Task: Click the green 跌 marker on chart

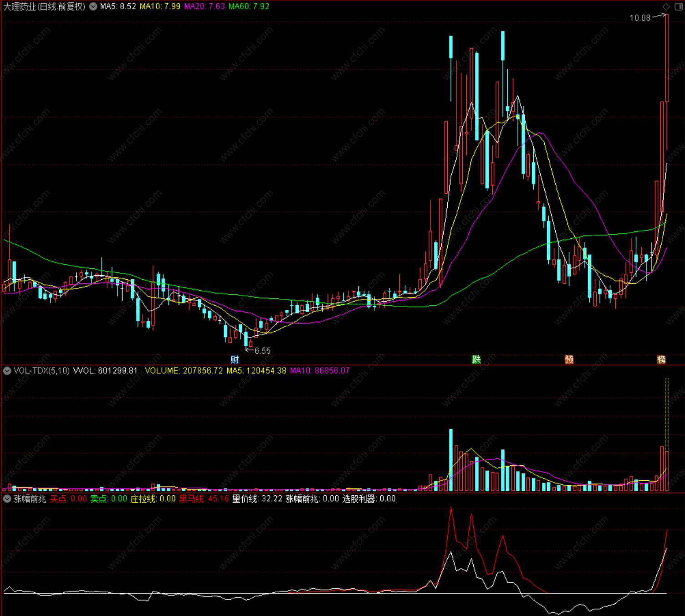Action: point(476,359)
